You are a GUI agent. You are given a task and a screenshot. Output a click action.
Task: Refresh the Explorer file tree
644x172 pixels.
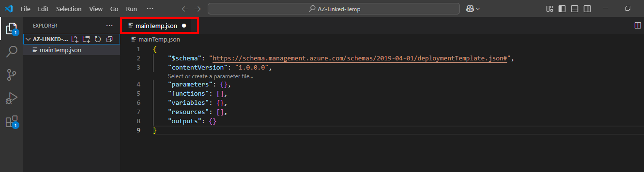pos(98,39)
